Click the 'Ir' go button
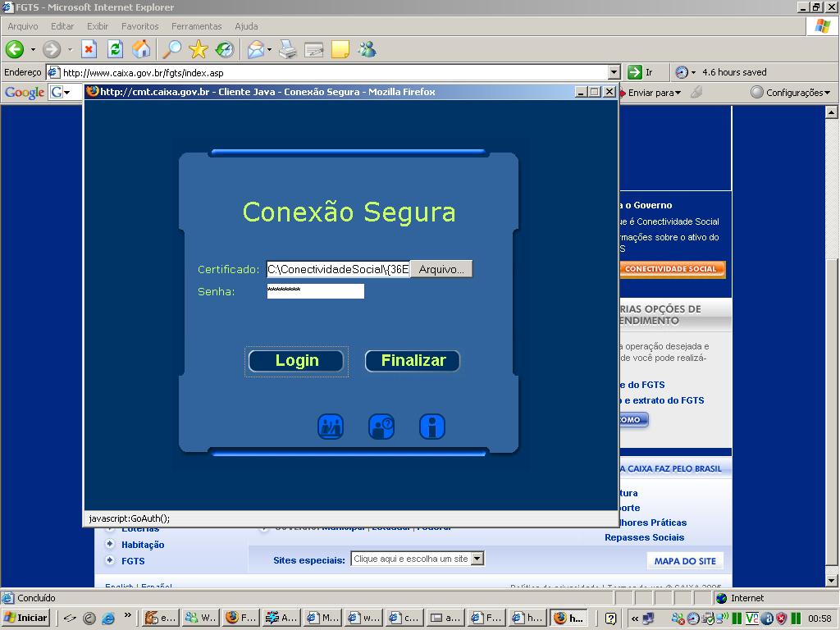Viewport: 840px width, 630px height. tap(641, 72)
